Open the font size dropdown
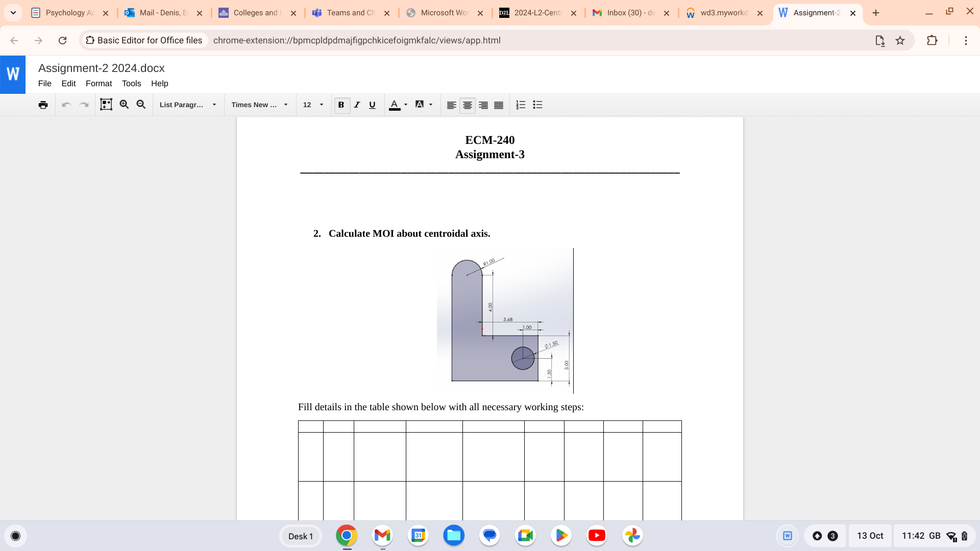 [313, 105]
